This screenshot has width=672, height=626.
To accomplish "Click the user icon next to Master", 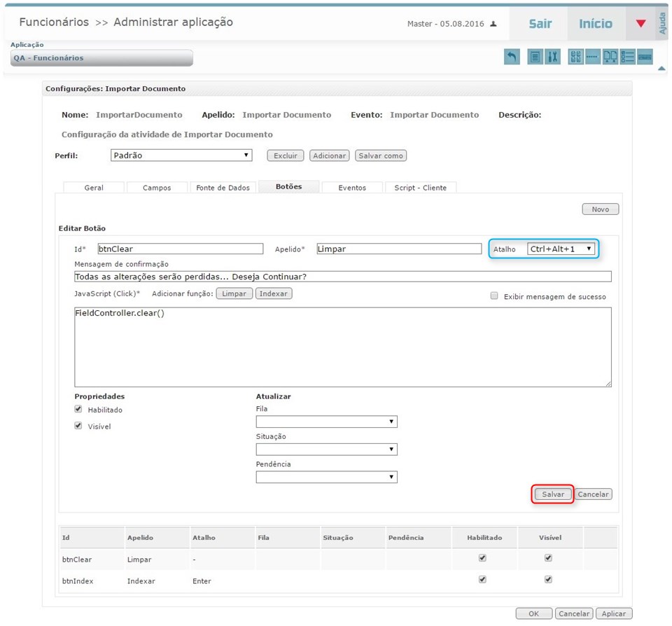I will pyautogui.click(x=493, y=24).
